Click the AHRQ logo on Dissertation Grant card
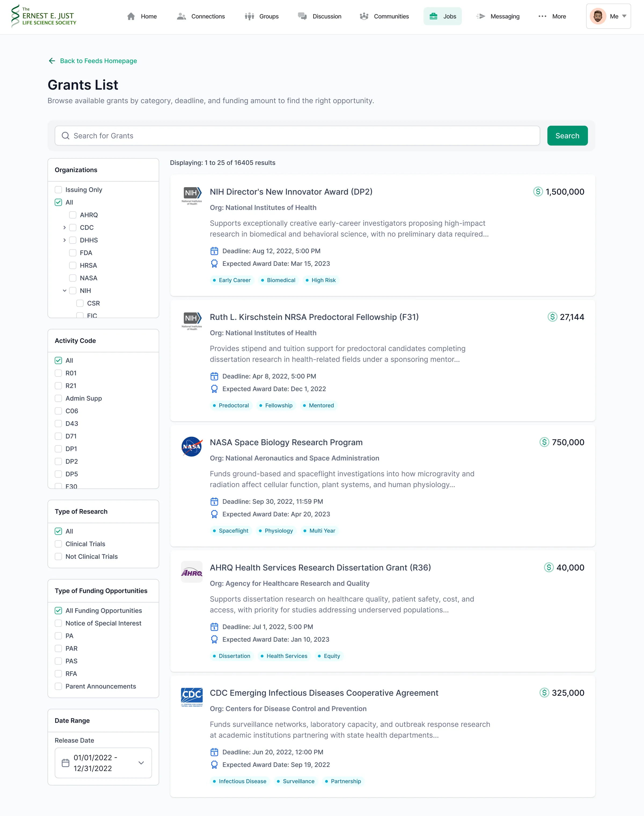The width and height of the screenshot is (644, 816). click(x=192, y=572)
